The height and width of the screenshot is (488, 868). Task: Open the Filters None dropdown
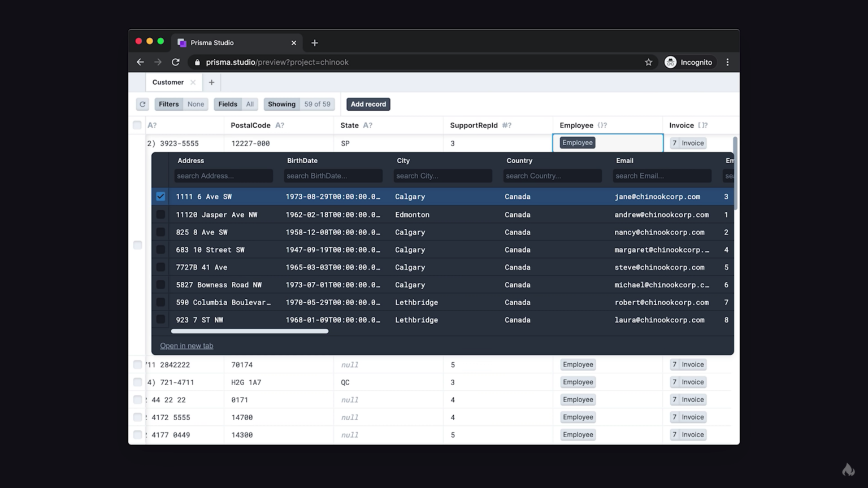pos(181,104)
